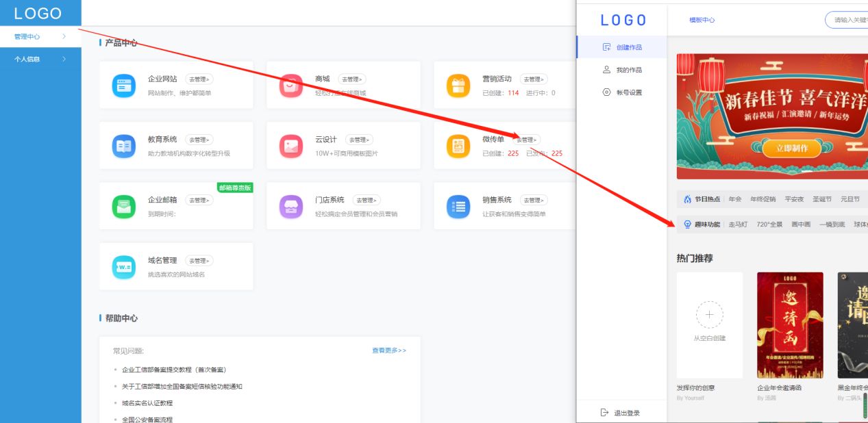
Task: Open 创建作品 in the template sidebar
Action: [x=622, y=47]
